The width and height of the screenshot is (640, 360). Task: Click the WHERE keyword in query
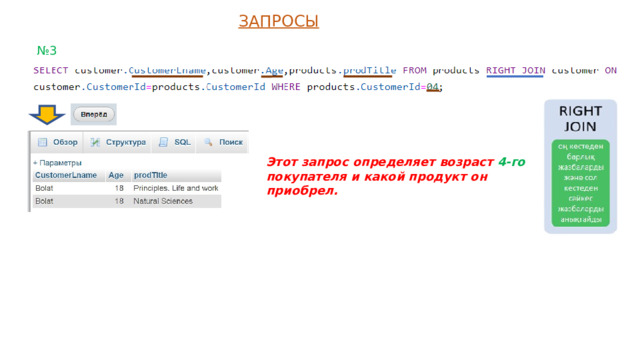[x=286, y=87]
